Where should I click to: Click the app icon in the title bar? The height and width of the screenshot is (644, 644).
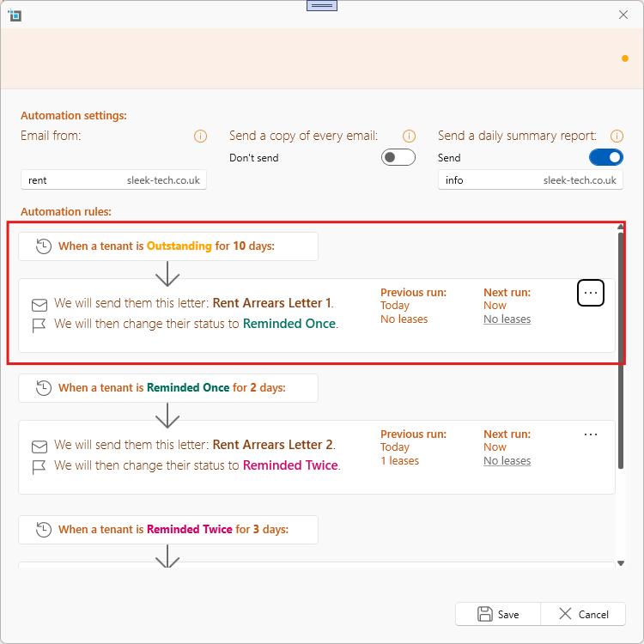click(x=15, y=15)
